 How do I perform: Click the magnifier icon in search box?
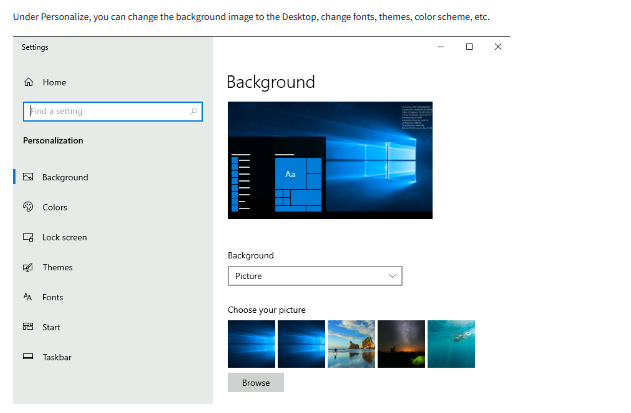(x=194, y=111)
